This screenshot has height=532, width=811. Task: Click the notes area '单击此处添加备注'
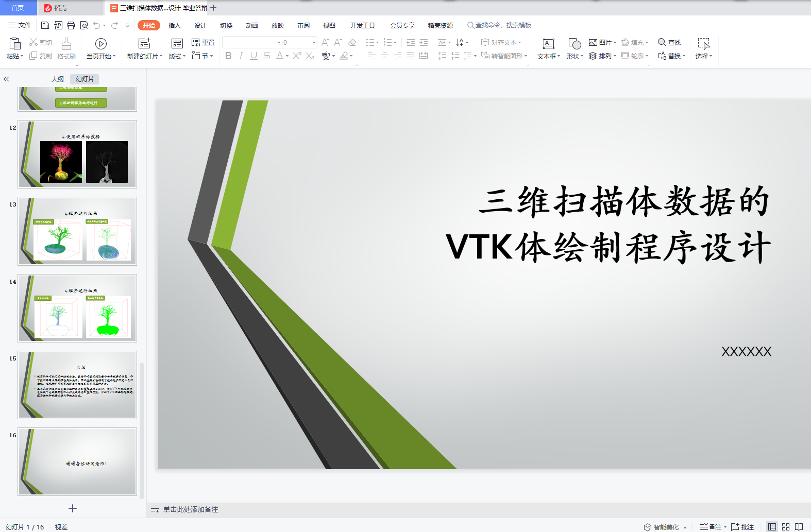click(191, 509)
